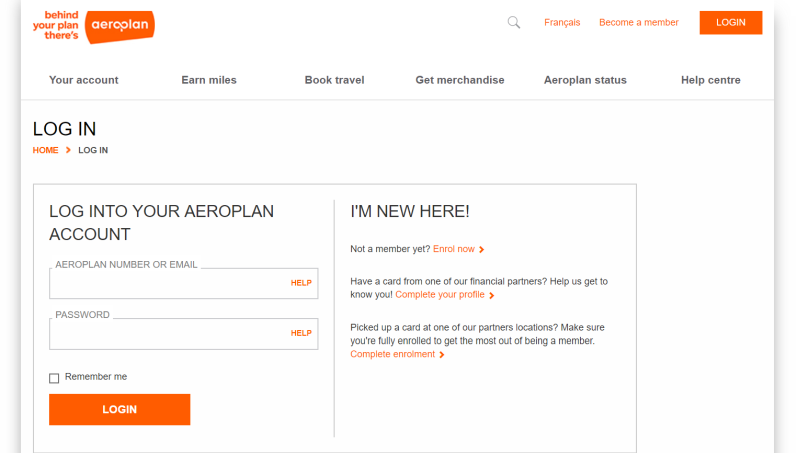
Task: Open the Your account menu
Action: 83,80
